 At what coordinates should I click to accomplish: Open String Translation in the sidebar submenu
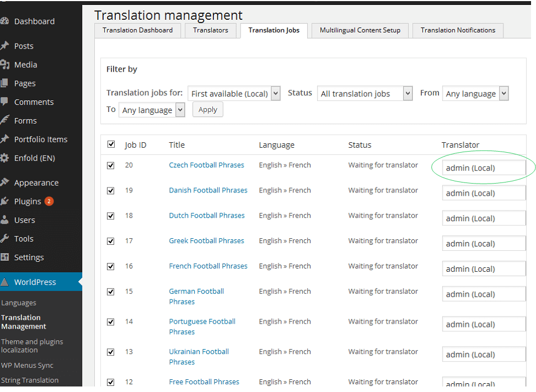click(x=30, y=380)
